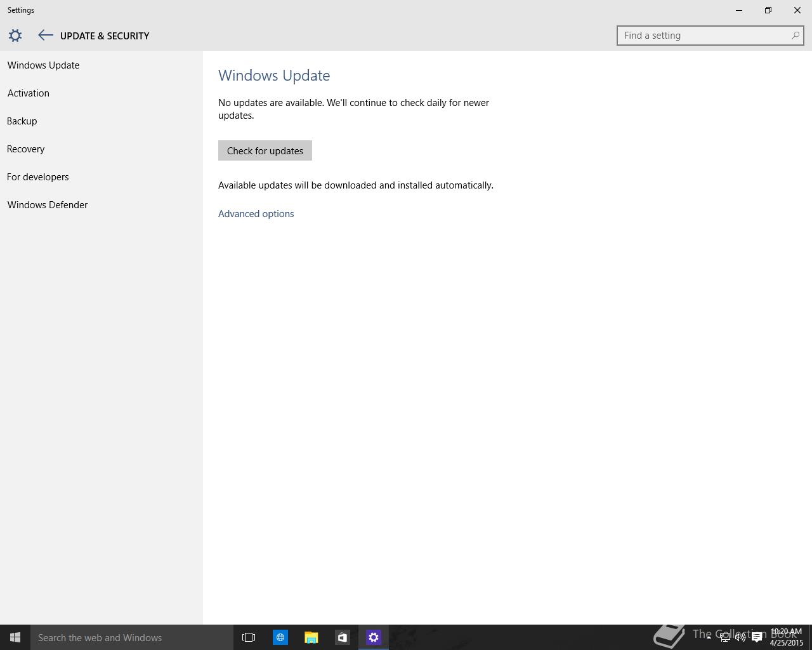
Task: Open the volume control tray icon
Action: point(740,637)
